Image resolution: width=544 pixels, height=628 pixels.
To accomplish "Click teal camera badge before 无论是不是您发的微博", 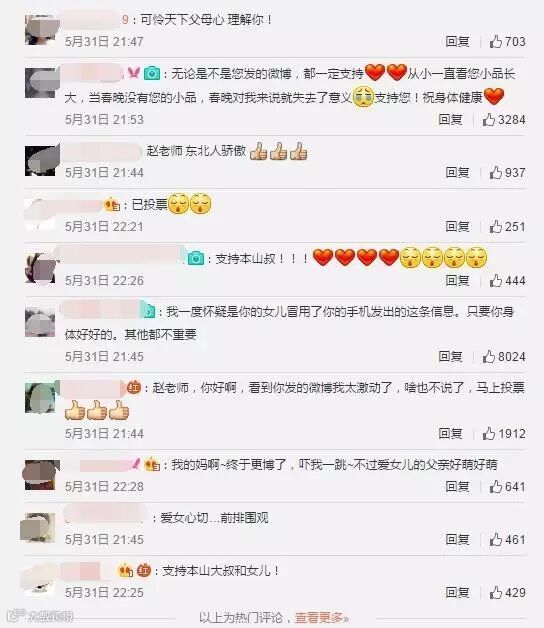I will [x=152, y=73].
